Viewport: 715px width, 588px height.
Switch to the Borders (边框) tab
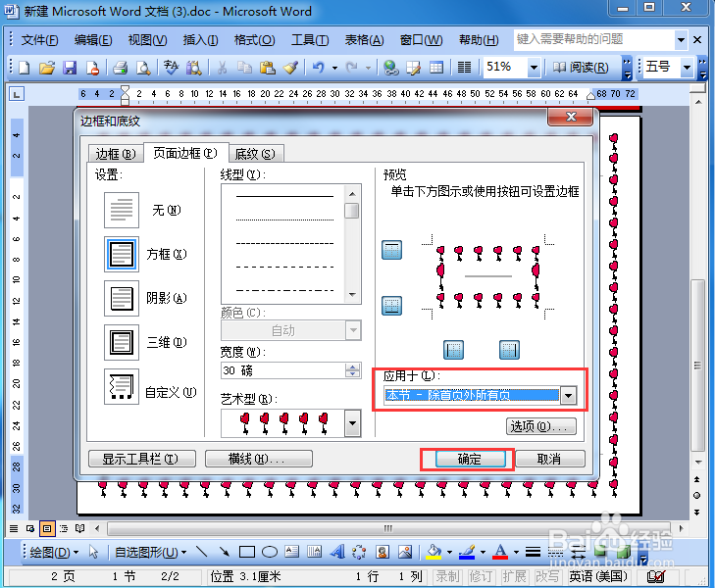tap(116, 154)
